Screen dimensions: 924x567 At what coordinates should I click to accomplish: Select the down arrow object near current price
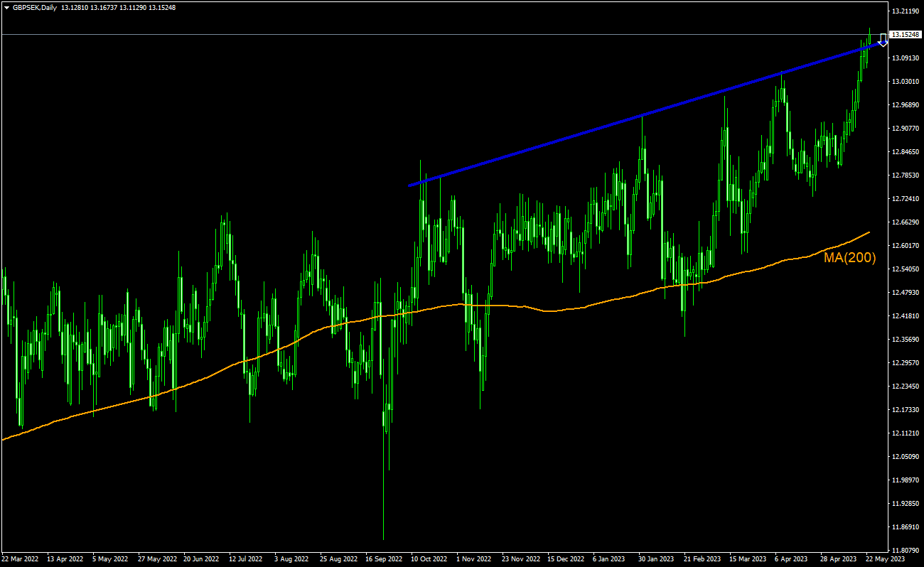pos(881,39)
